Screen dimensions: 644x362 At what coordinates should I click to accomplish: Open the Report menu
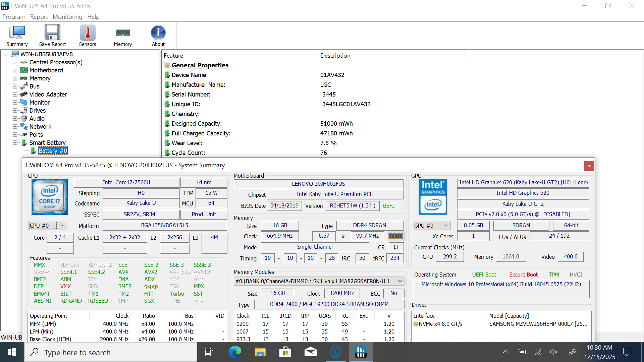39,17
